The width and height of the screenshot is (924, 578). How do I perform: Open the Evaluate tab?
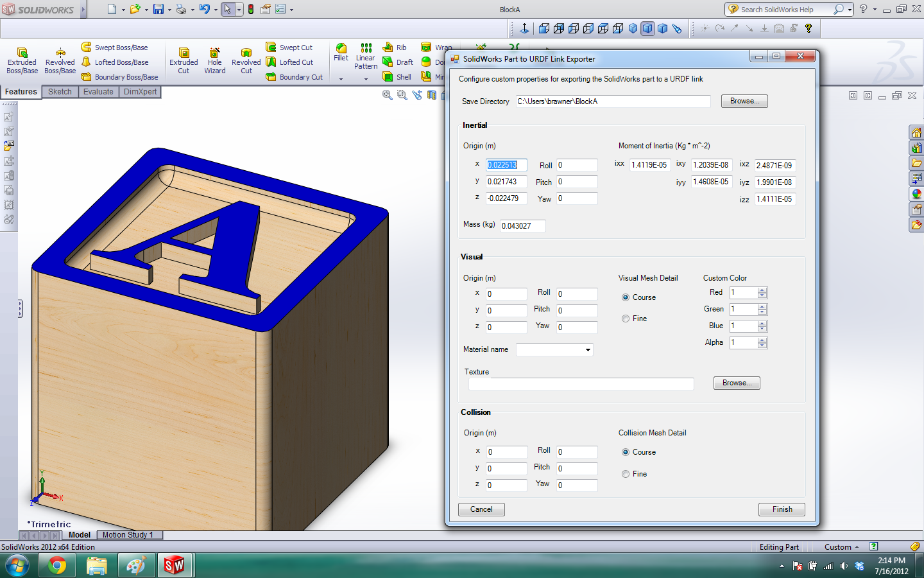tap(98, 92)
